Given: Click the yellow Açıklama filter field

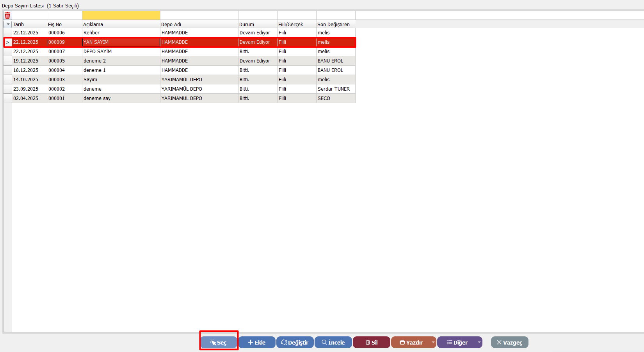Looking at the screenshot, I should coord(121,15).
